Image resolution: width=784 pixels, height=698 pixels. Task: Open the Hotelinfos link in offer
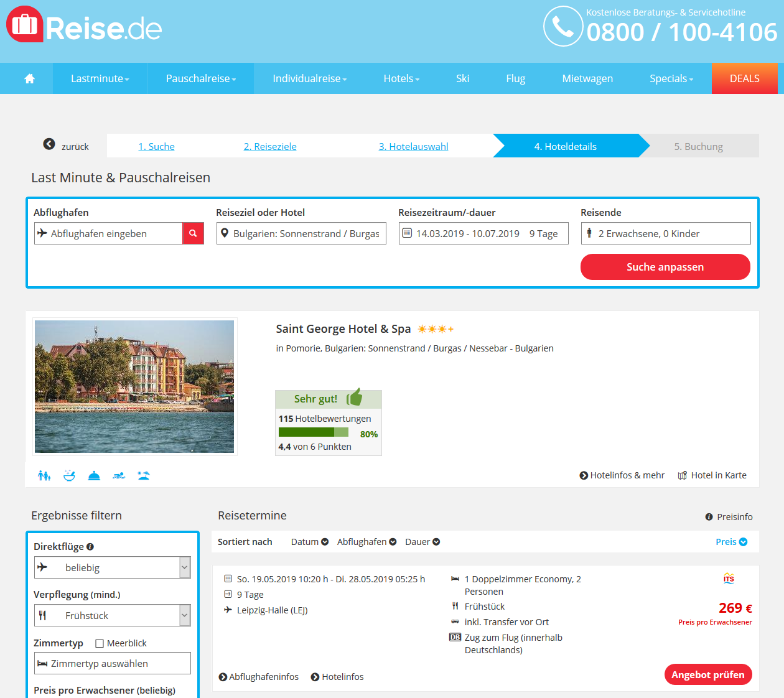tap(337, 677)
